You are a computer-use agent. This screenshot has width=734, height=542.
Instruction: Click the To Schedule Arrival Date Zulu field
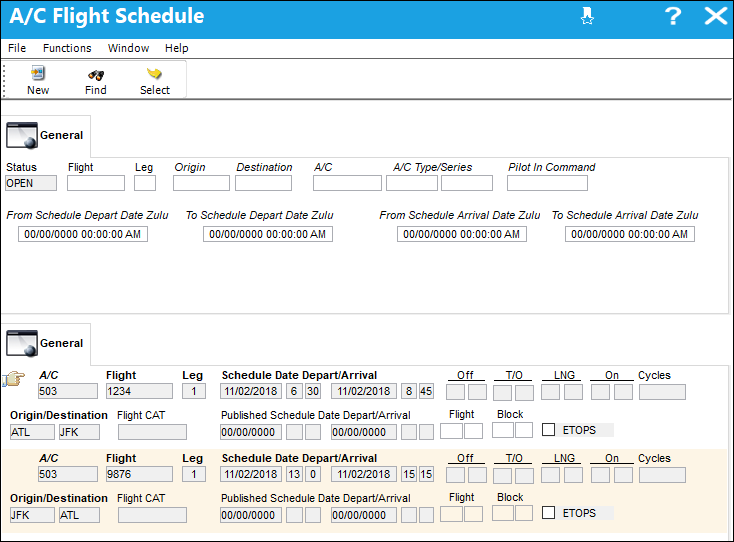tap(630, 234)
